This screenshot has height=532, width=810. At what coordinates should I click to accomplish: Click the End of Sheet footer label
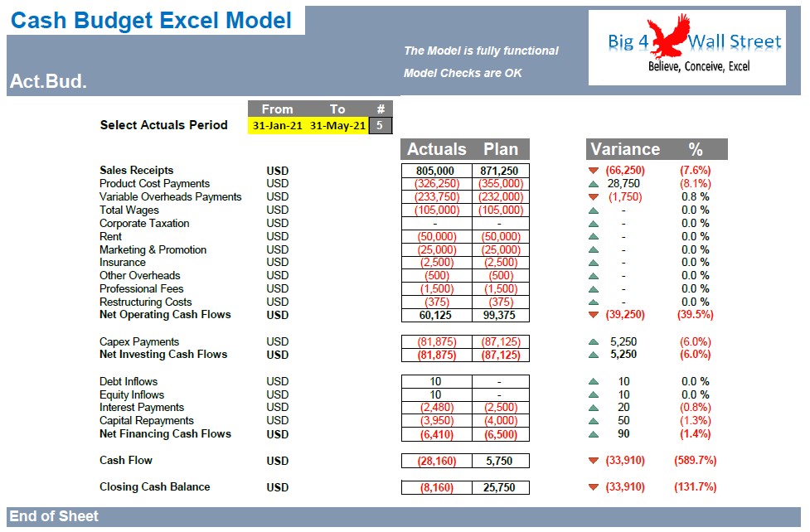coord(54,516)
